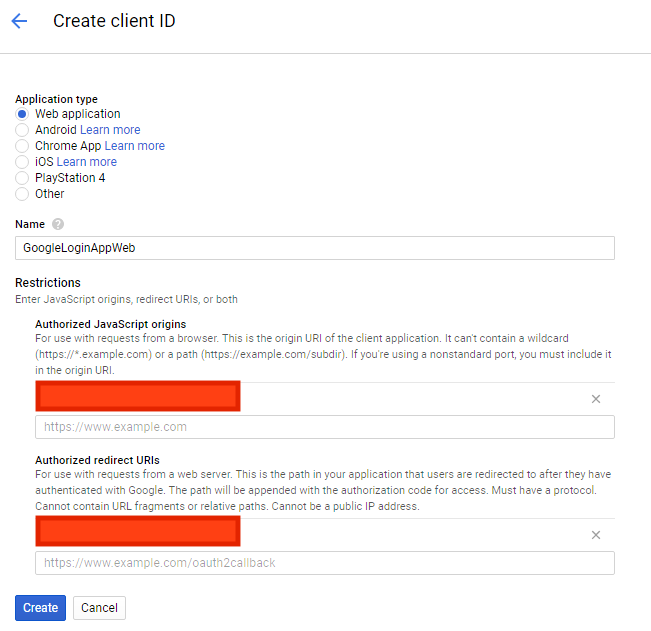Screen dimensions: 651x631
Task: Click the new JavaScript origin input field
Action: pos(325,427)
